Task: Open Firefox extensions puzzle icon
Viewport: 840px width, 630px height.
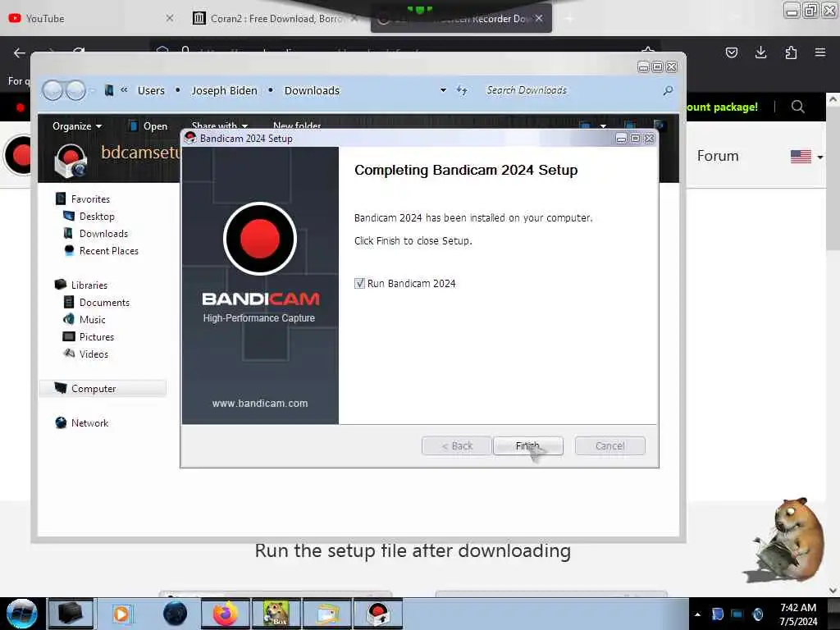Action: [x=791, y=52]
